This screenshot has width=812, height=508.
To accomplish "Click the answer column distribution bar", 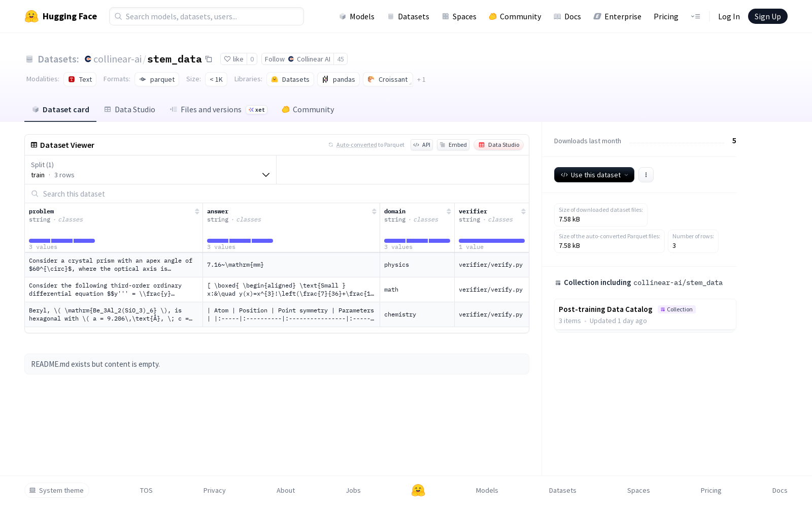I will coord(240,241).
